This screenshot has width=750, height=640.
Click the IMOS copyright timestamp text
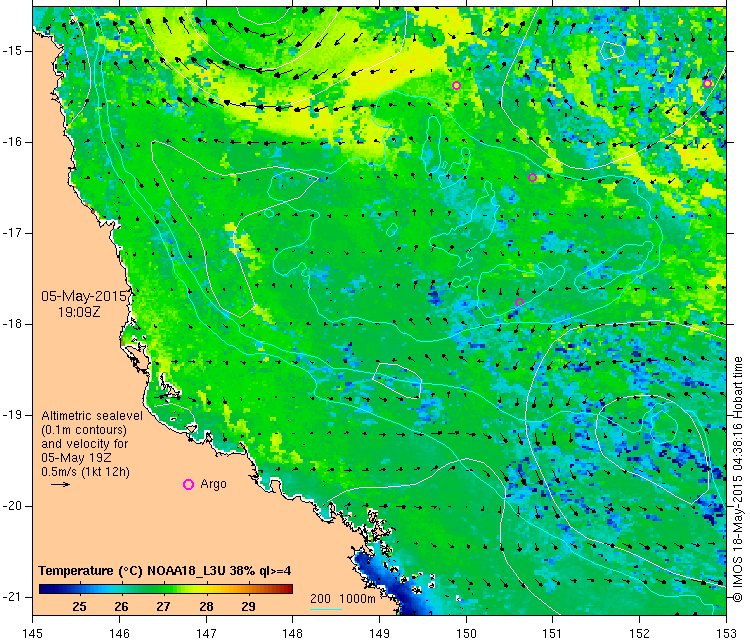[738, 479]
